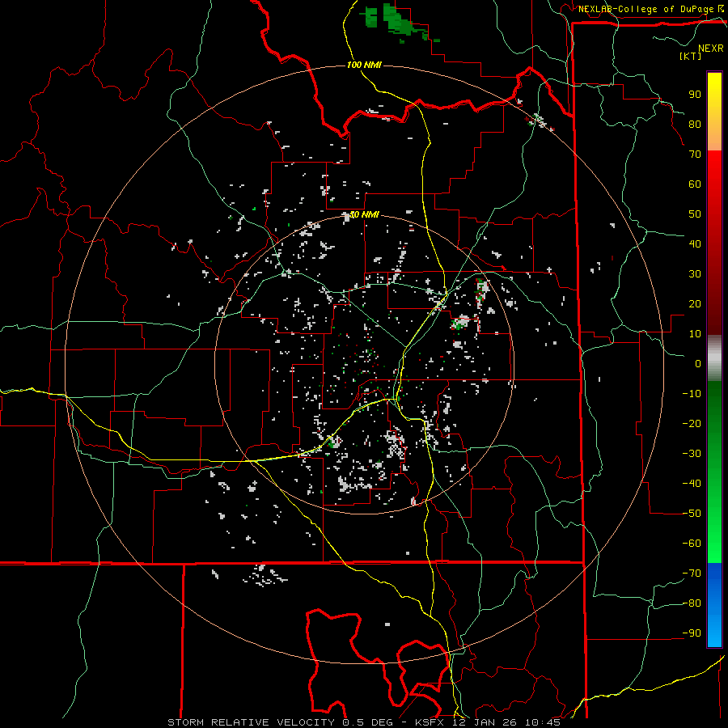Viewport: 728px width, 728px height.
Task: Click the -20 value on velocity scale
Action: [692, 423]
